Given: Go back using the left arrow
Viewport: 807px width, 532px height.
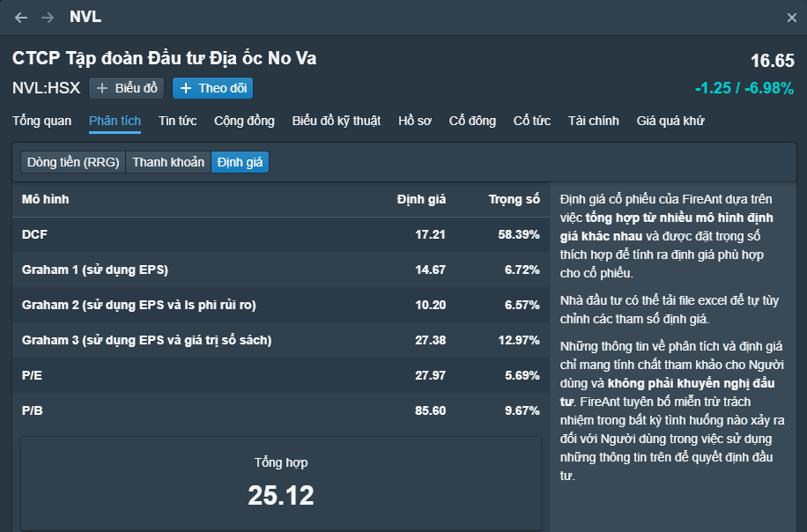Looking at the screenshot, I should (x=21, y=18).
